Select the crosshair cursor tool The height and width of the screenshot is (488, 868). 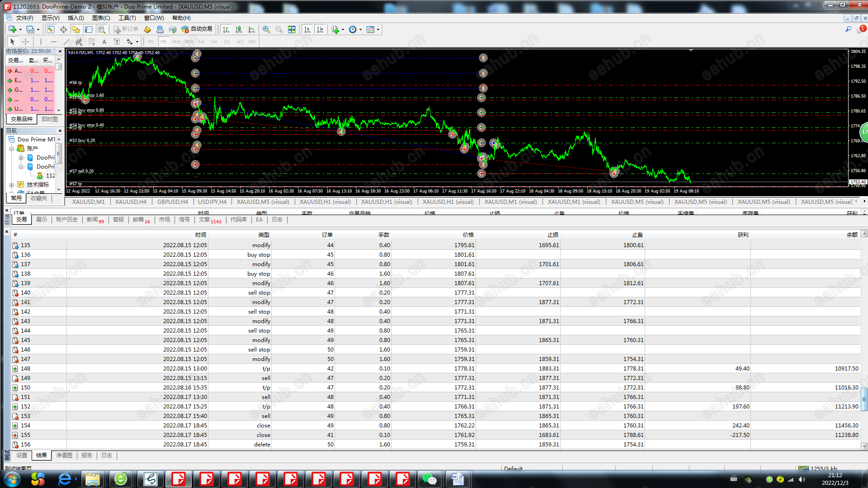click(x=26, y=42)
